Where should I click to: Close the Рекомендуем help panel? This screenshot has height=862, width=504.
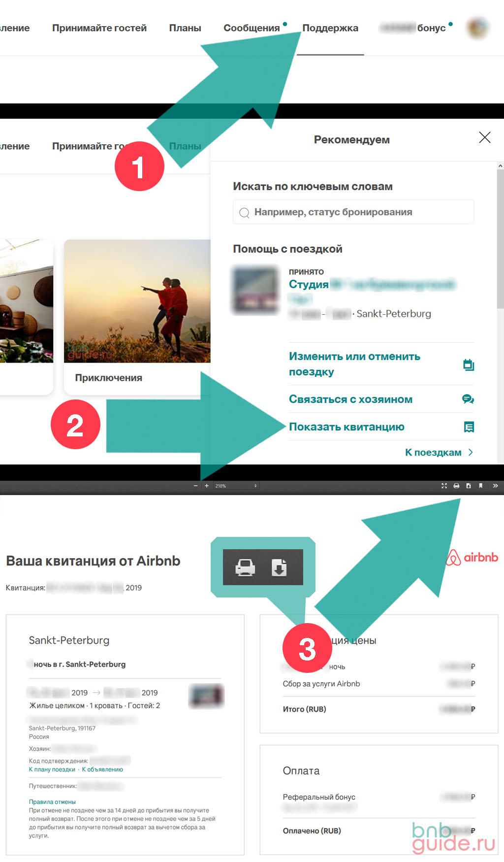(x=484, y=137)
